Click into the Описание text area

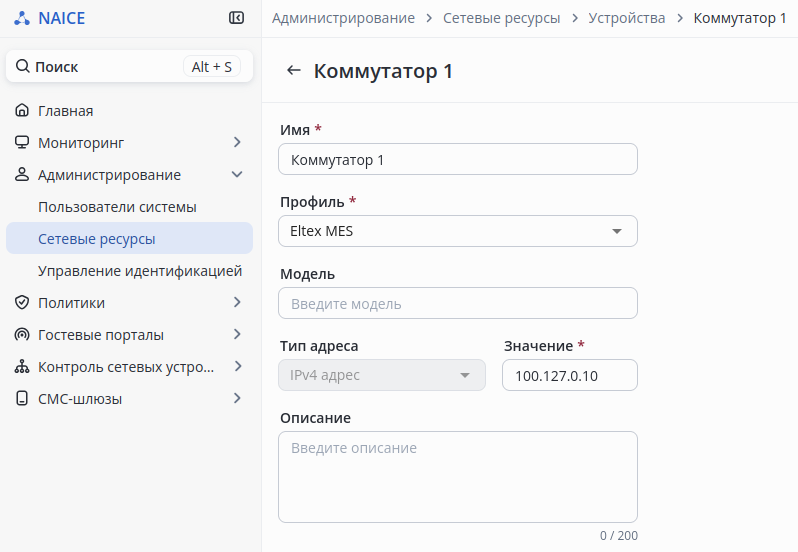pos(457,476)
